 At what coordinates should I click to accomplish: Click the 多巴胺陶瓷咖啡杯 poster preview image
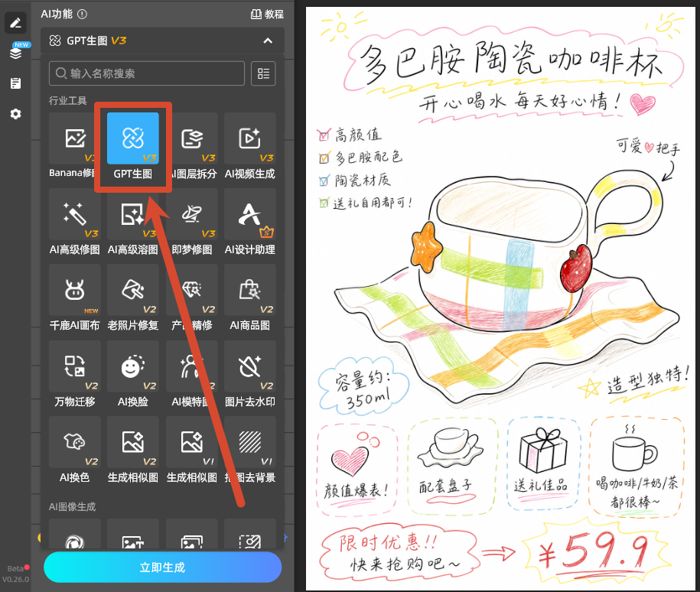point(500,298)
